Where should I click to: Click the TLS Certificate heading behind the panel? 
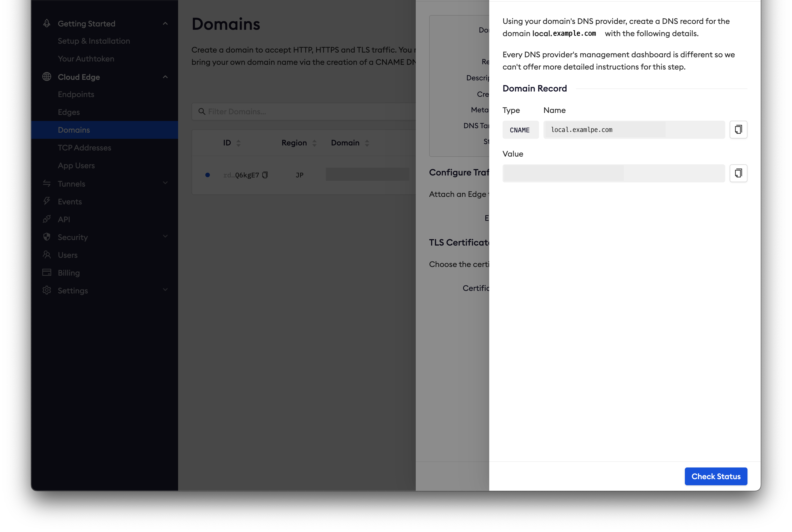[459, 242]
